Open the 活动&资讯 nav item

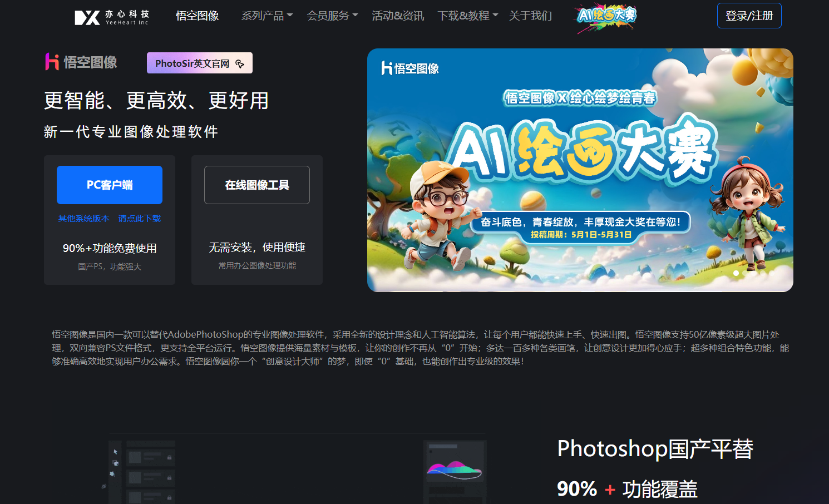click(398, 16)
